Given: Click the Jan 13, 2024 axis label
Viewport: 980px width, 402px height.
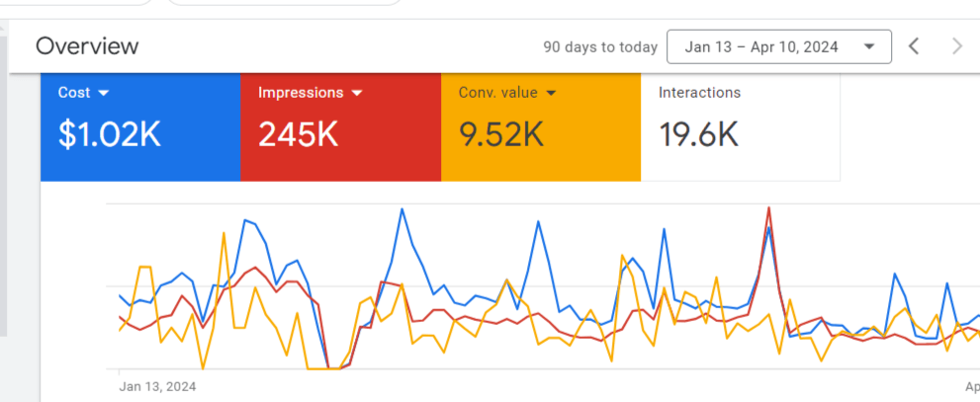Looking at the screenshot, I should (x=157, y=386).
